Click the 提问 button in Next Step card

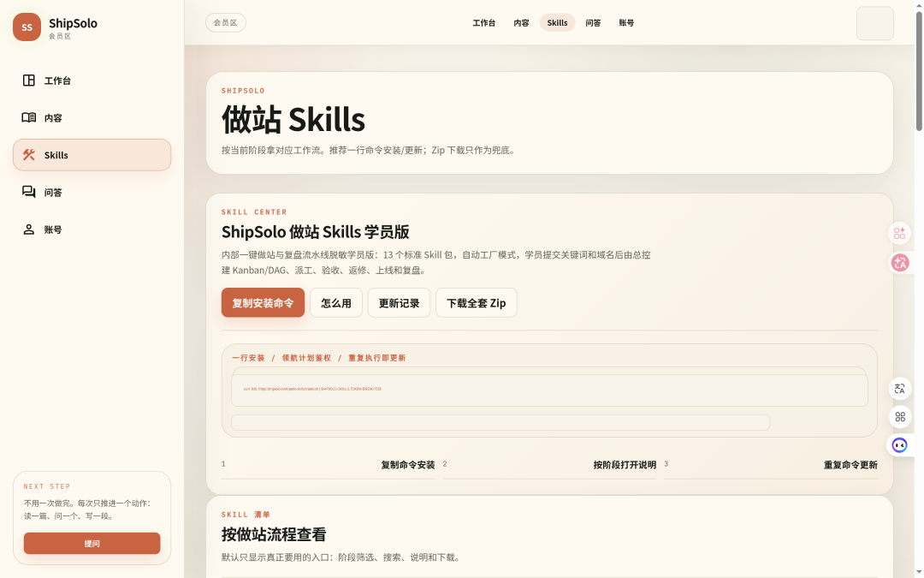point(92,543)
